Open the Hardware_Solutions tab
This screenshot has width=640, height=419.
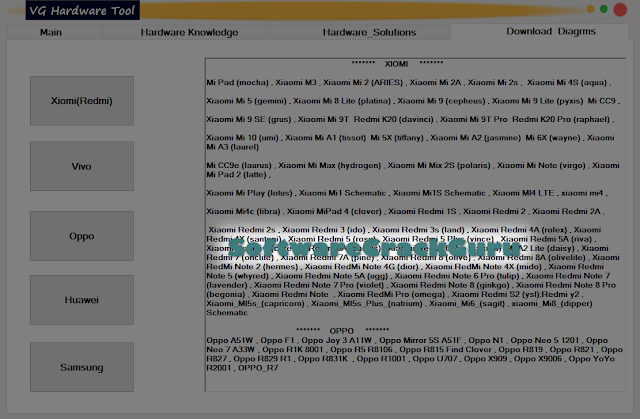click(369, 32)
